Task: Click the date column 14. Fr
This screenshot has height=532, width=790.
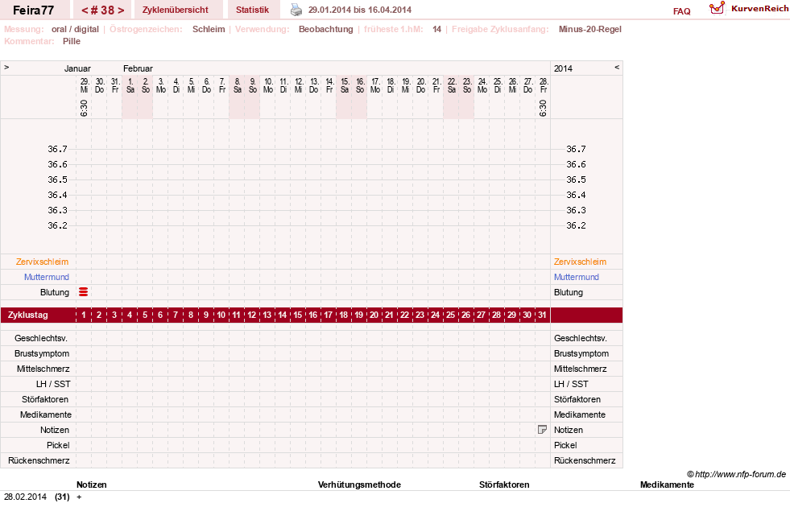Action: click(329, 85)
